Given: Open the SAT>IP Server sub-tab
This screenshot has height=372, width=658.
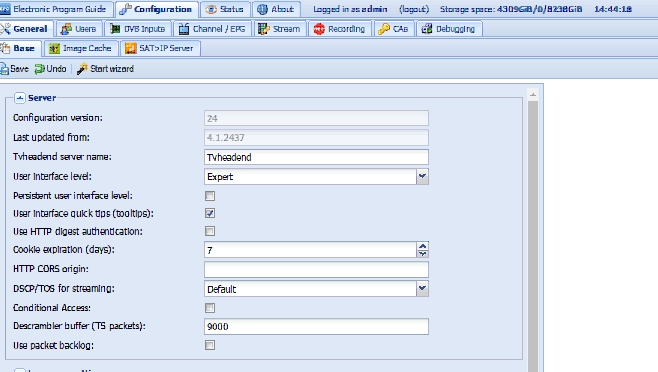Looking at the screenshot, I should [x=160, y=48].
